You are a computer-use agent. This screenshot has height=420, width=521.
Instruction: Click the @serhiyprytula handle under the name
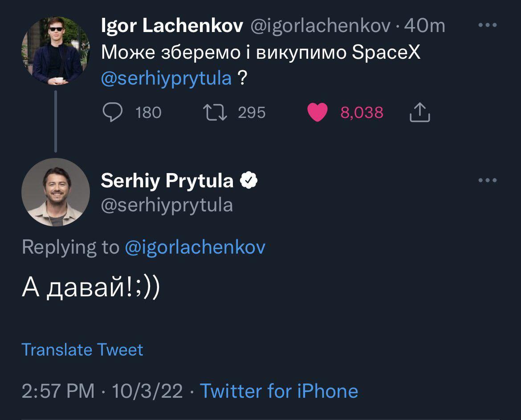point(167,205)
